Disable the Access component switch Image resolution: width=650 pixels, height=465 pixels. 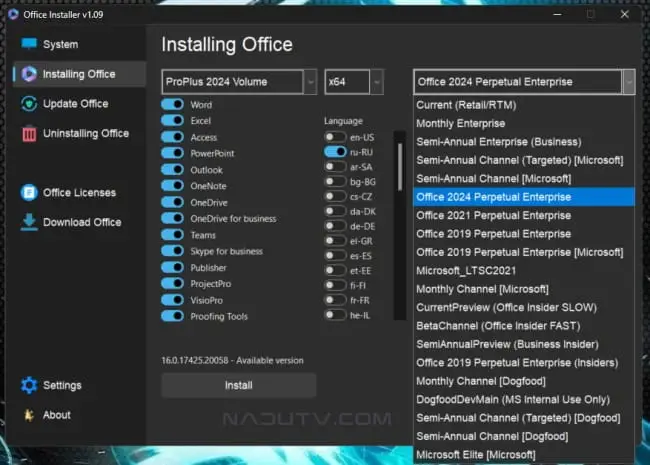[x=172, y=137]
